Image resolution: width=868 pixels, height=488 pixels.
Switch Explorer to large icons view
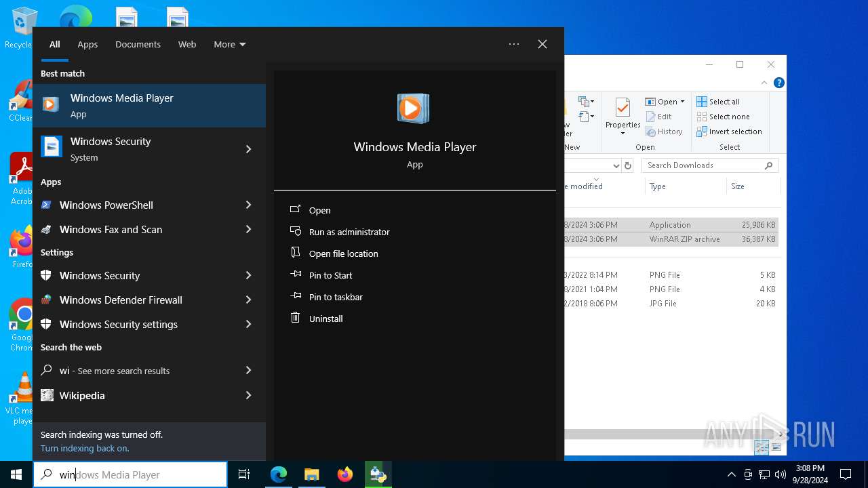pos(776,447)
